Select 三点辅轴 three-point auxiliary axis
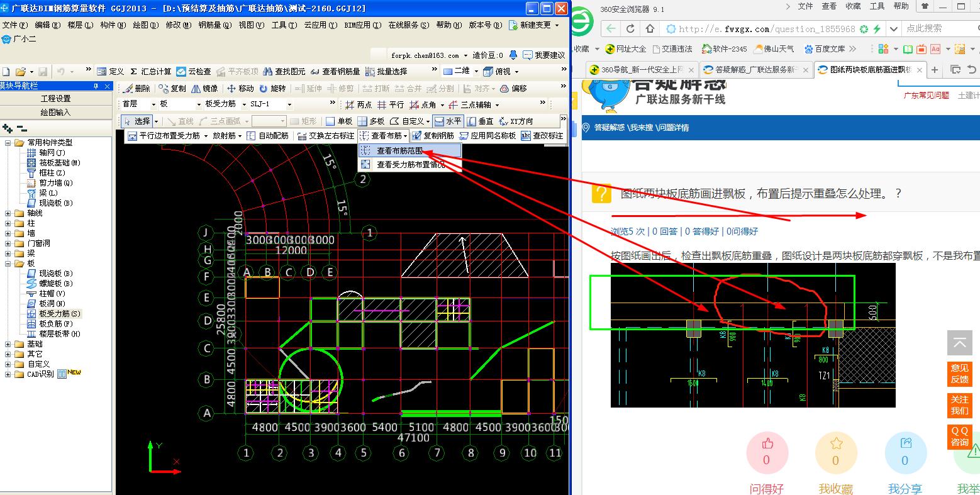Viewport: 980px width, 495px height. point(471,105)
